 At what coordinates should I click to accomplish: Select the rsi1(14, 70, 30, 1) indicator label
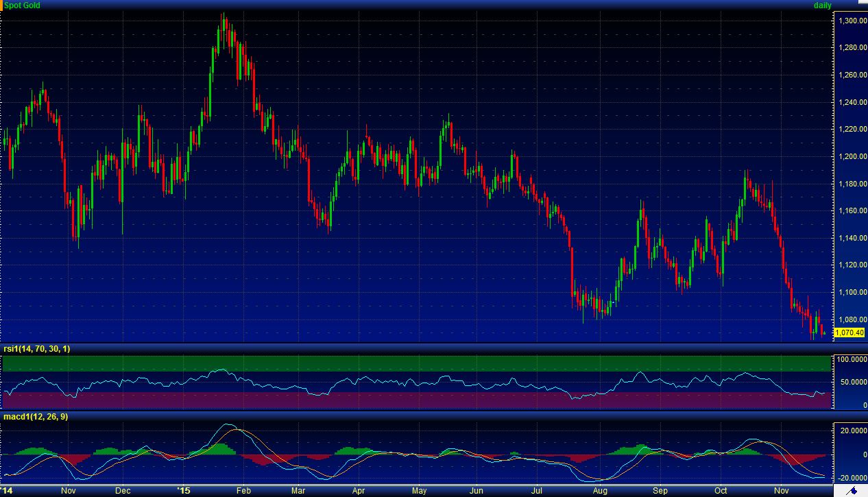pos(34,348)
